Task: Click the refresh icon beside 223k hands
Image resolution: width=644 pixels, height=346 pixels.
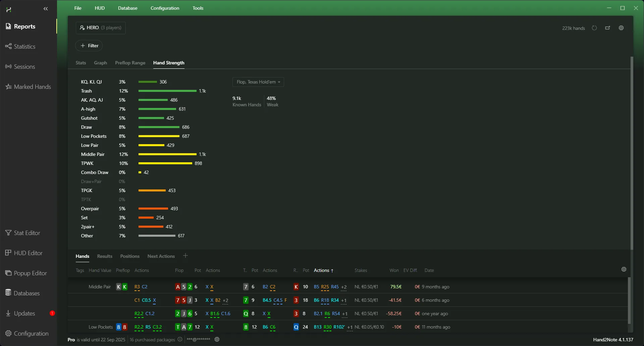Action: tap(594, 28)
